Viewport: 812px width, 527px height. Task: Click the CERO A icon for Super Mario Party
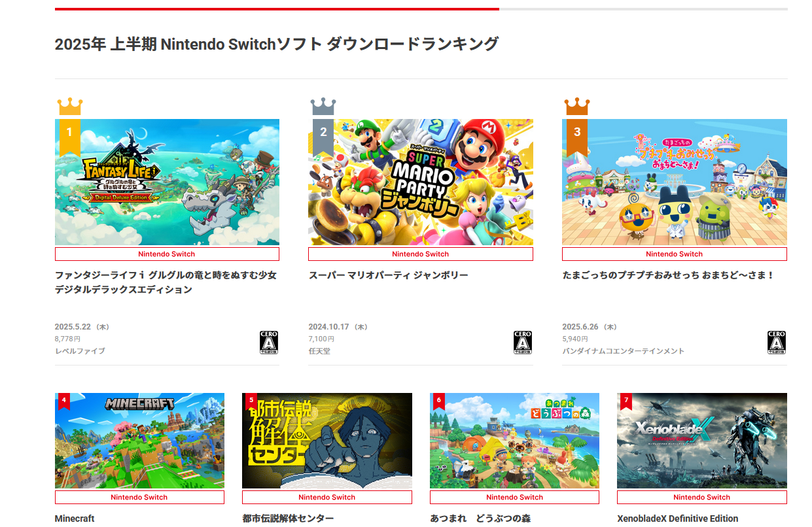pos(522,342)
